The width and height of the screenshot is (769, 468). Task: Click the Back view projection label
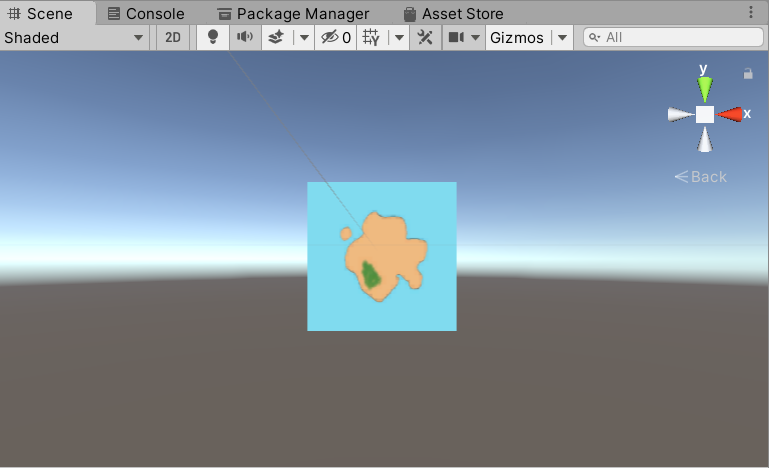tap(701, 177)
